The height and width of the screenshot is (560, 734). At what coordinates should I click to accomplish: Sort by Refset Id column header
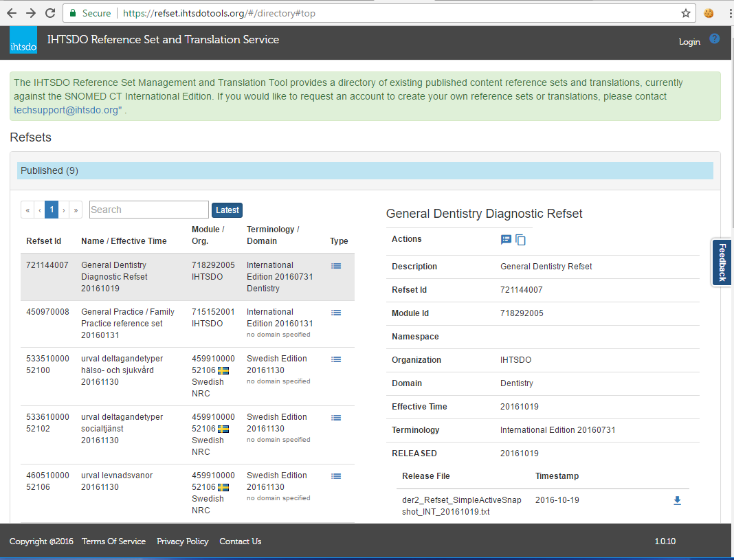coord(43,241)
